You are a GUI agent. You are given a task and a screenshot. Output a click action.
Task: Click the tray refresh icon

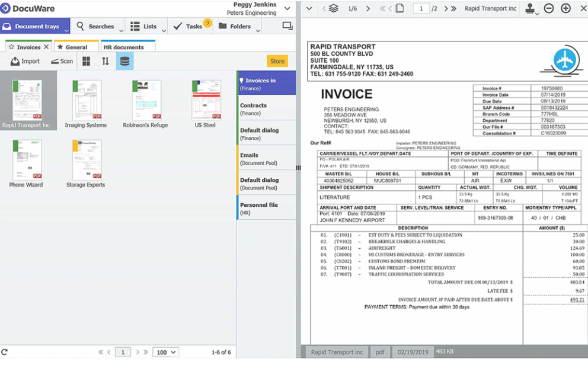[5, 352]
